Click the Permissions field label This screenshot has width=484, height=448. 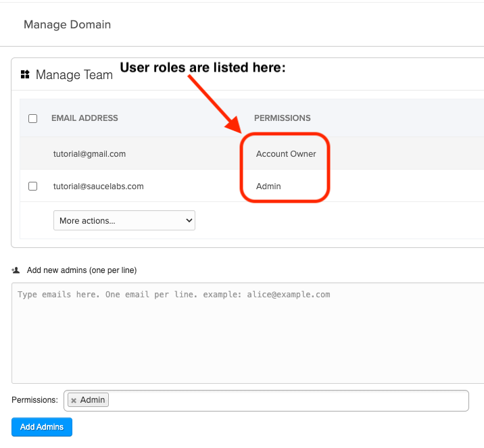[x=34, y=400]
